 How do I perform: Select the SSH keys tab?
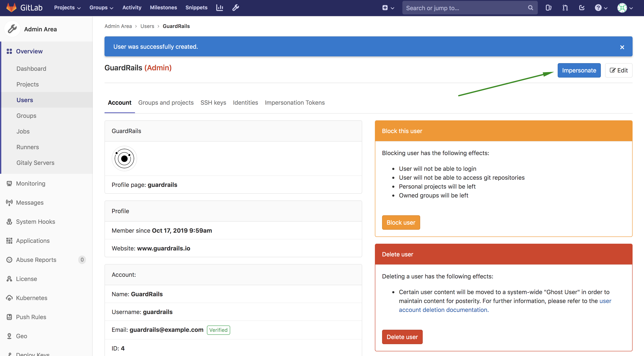coord(213,103)
